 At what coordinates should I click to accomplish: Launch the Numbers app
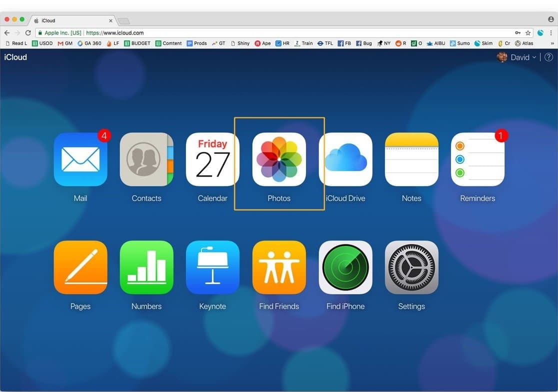tap(146, 267)
